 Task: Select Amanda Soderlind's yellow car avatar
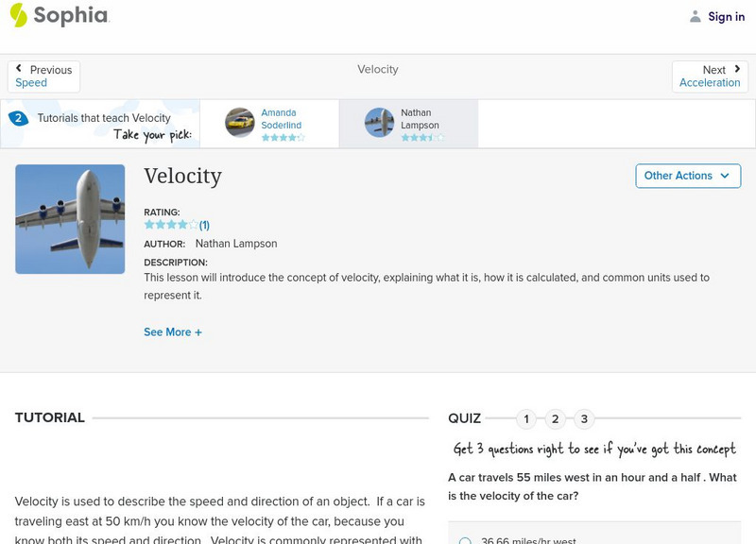(x=240, y=123)
